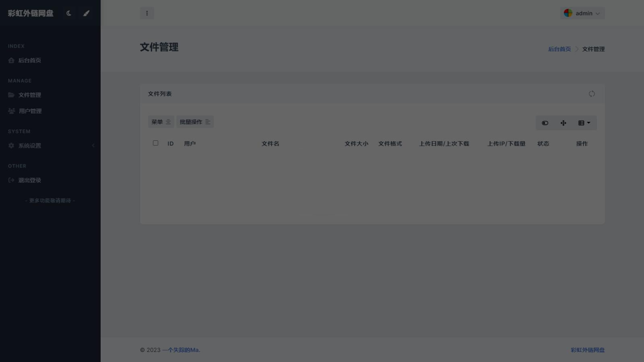Refresh the file list panel
The image size is (644, 362).
click(x=592, y=94)
